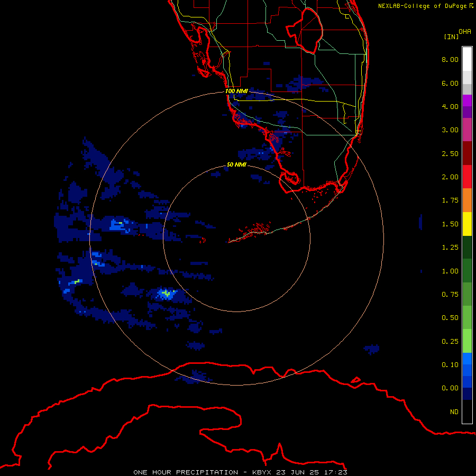Viewport: 476px width, 476px height.
Task: Click the 1.50 legend value
Action: point(450,224)
